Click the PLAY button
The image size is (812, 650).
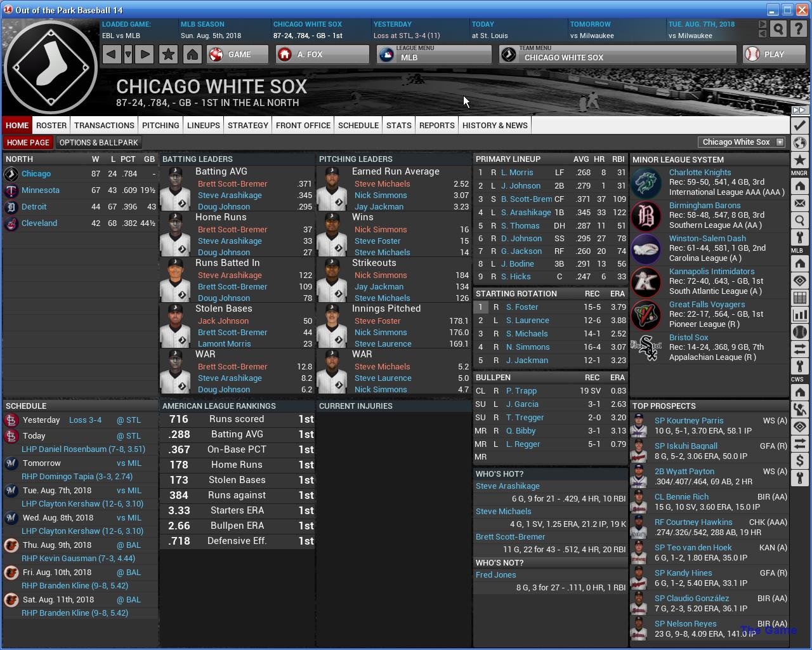coord(774,55)
